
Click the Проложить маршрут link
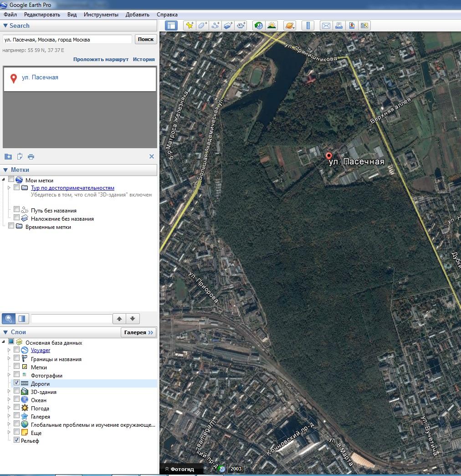click(101, 59)
